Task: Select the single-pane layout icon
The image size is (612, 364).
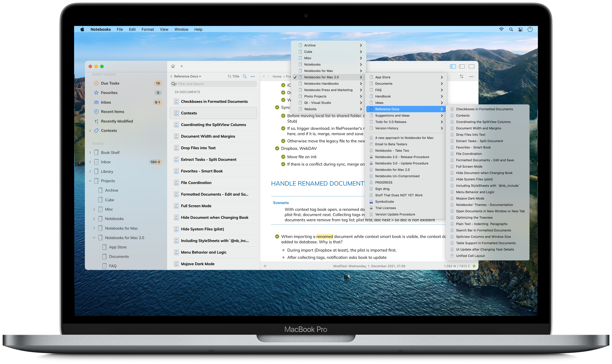Action: coord(472,66)
